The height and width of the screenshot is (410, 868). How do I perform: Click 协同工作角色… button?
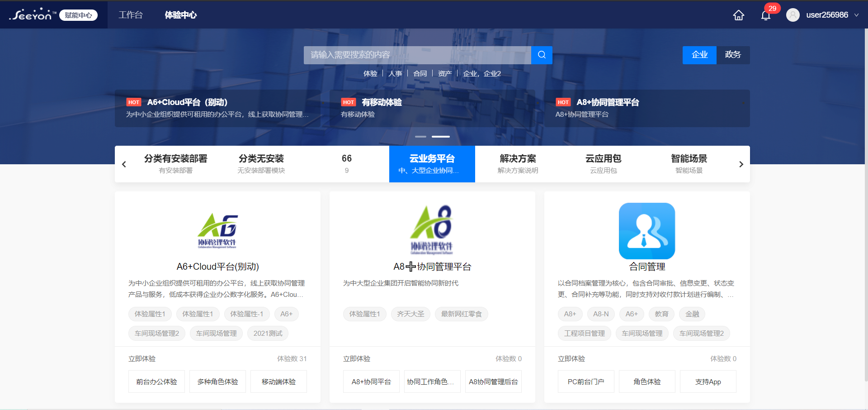pos(432,381)
